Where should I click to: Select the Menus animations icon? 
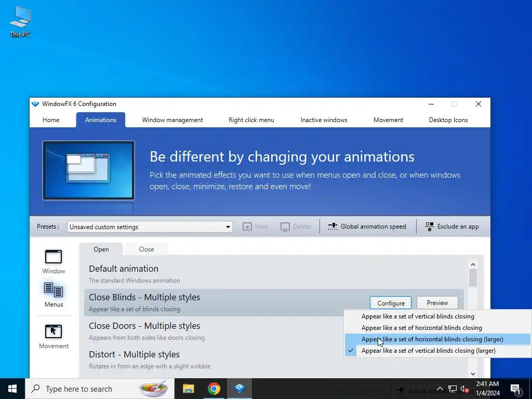tap(54, 290)
